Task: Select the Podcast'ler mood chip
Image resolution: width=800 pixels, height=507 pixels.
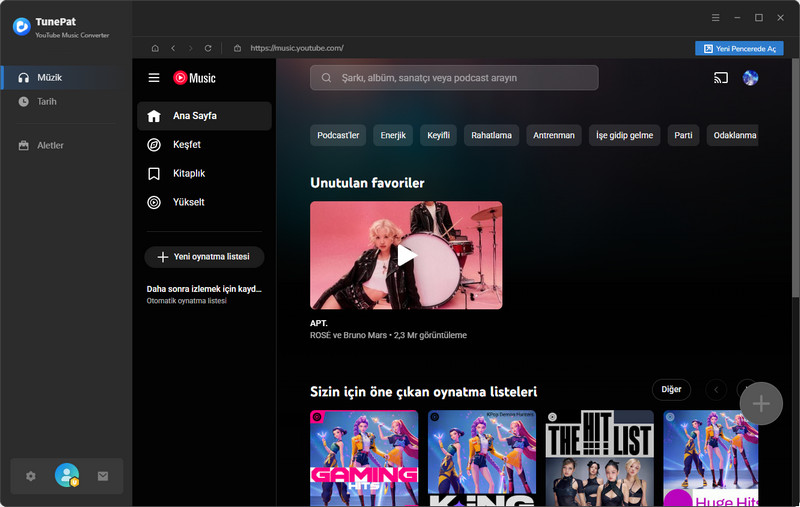Action: (338, 135)
